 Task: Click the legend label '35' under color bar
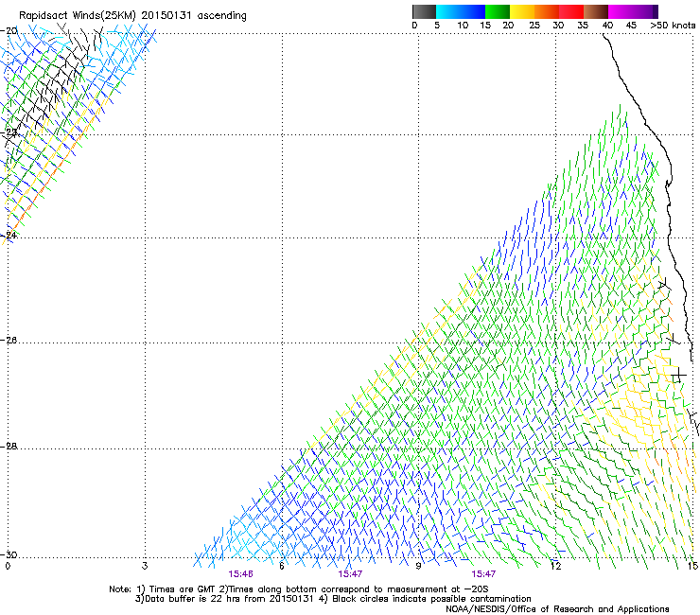583,26
